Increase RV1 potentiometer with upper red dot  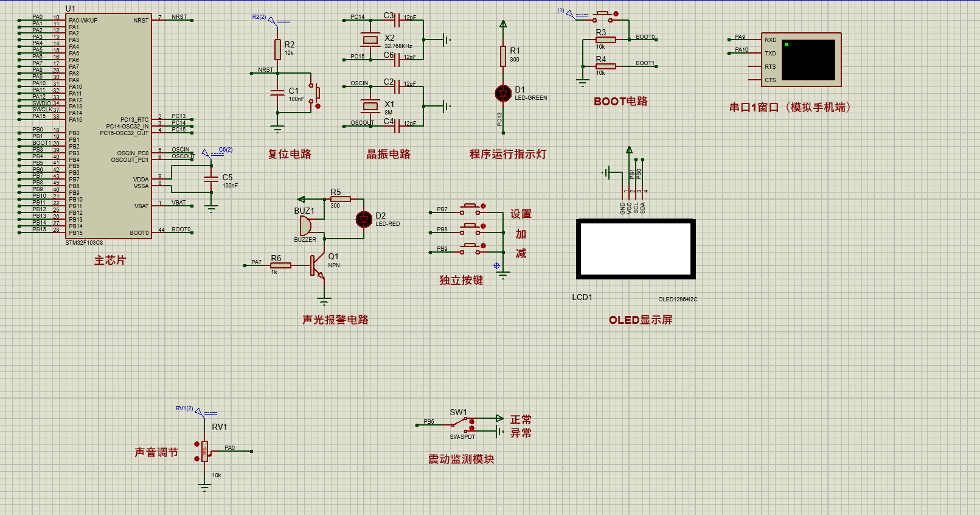[x=196, y=444]
